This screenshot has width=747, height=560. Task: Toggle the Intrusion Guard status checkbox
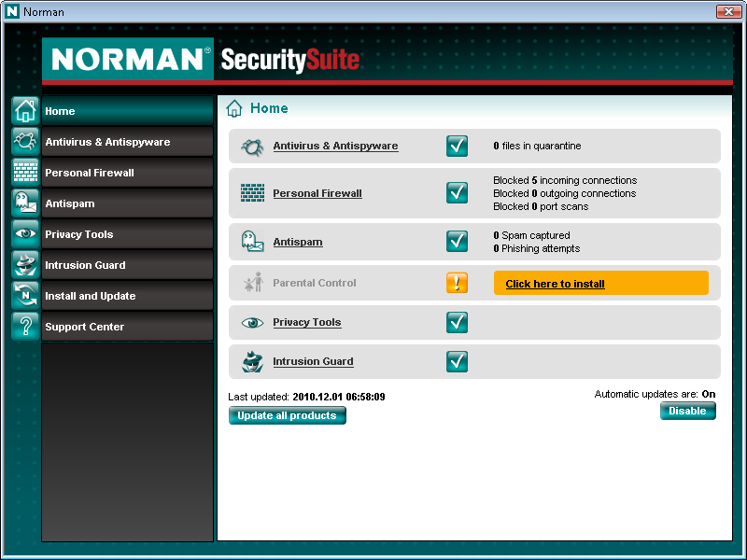click(x=457, y=361)
